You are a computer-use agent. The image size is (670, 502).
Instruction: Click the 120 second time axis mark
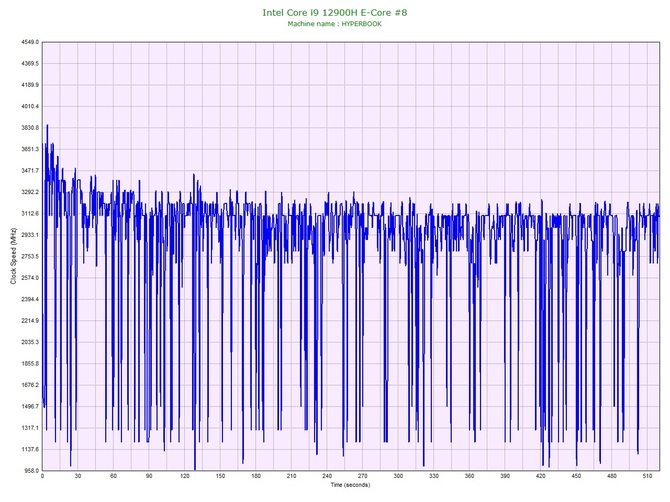pos(184,477)
